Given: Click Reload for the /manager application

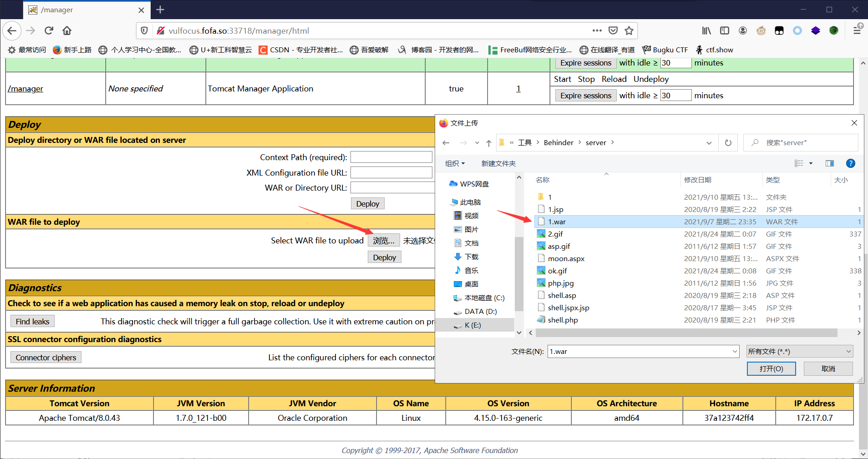Looking at the screenshot, I should (614, 79).
